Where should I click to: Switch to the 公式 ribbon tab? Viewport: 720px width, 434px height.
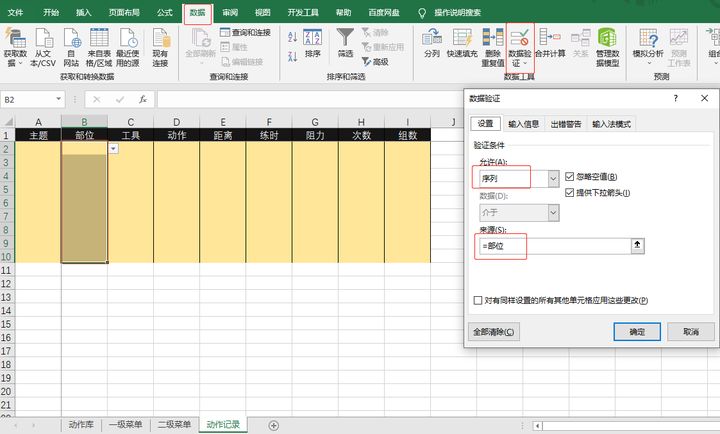(x=164, y=12)
